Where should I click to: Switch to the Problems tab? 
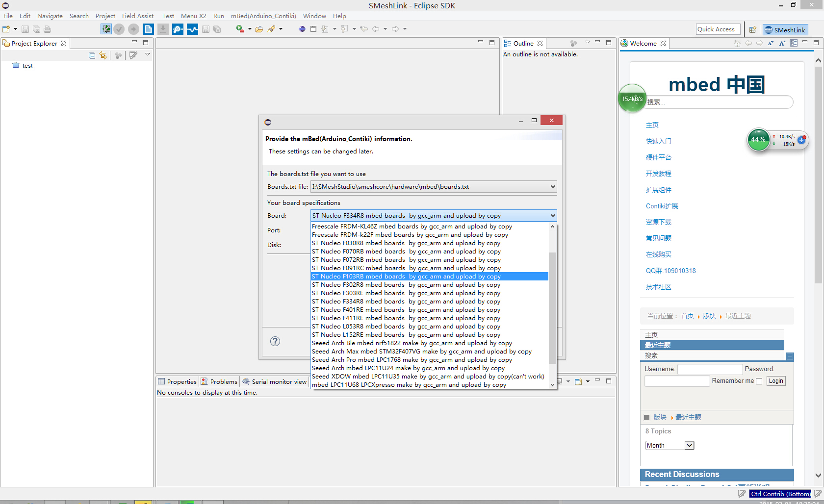(219, 381)
